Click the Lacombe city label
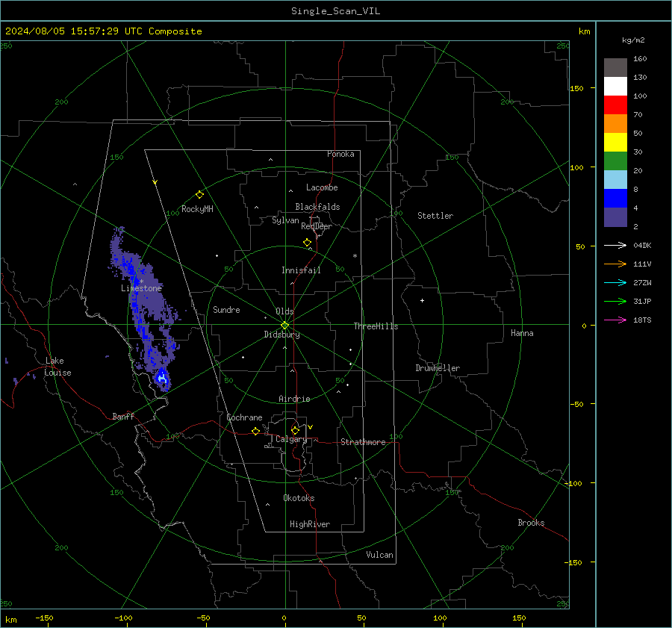This screenshot has width=672, height=628. tap(322, 187)
